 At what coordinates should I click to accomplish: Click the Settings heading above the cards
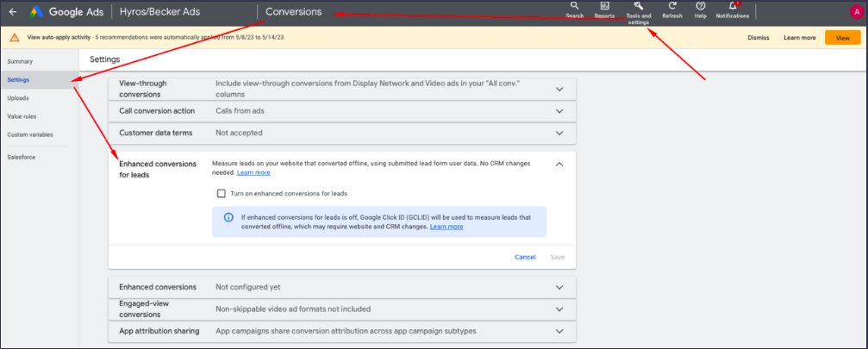click(x=104, y=59)
